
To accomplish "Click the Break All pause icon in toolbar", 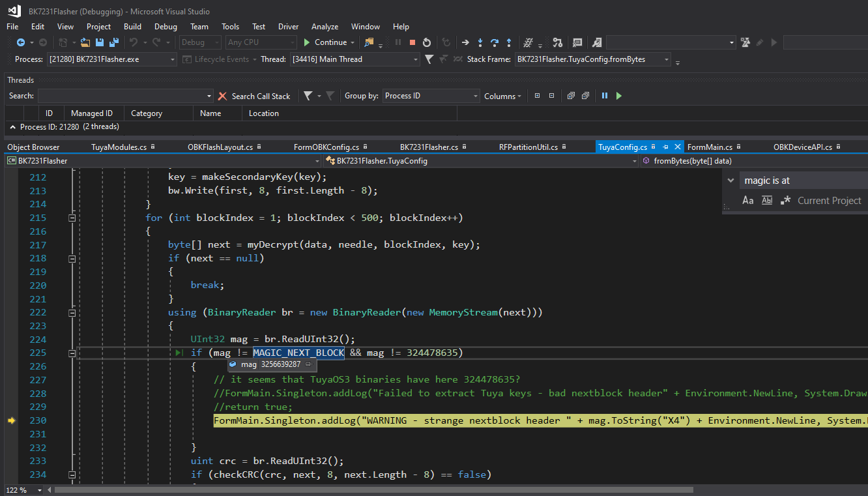I will 398,42.
